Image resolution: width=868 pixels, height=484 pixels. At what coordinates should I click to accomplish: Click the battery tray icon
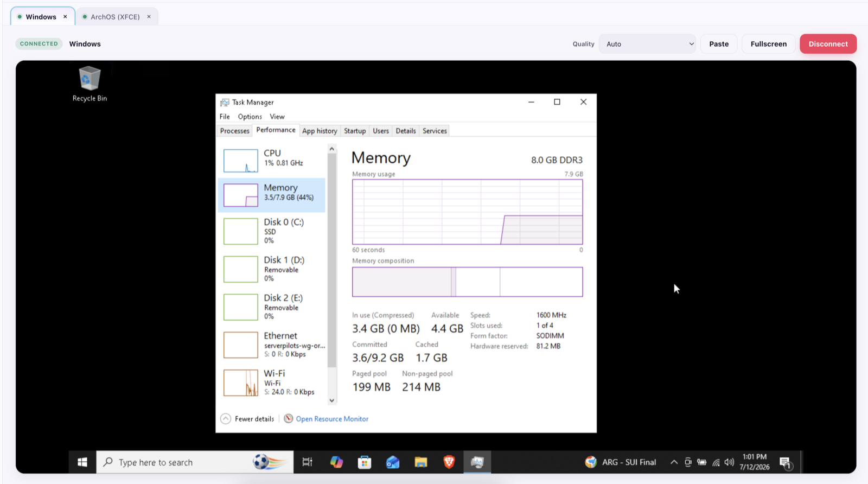(x=702, y=462)
